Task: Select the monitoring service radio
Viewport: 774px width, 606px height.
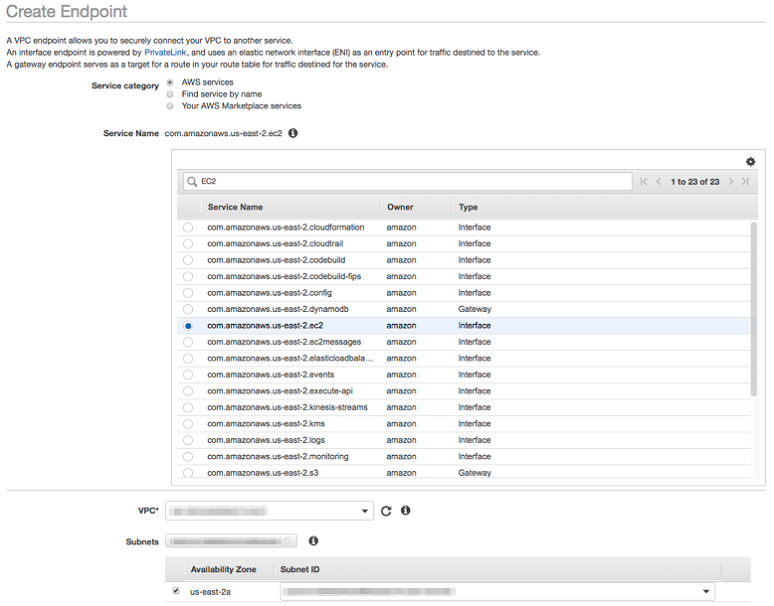Action: [x=188, y=456]
